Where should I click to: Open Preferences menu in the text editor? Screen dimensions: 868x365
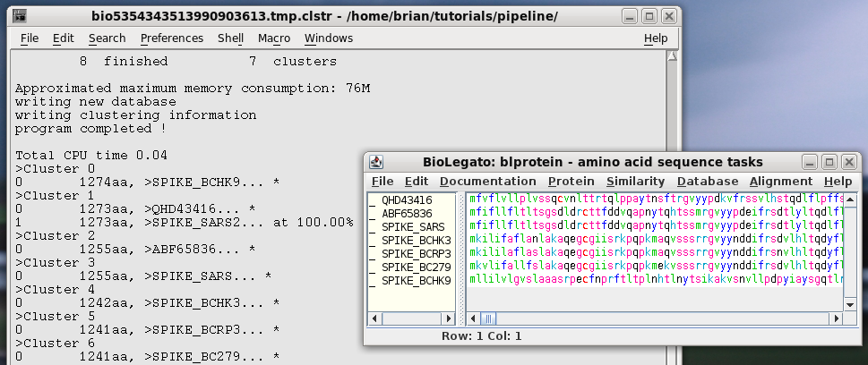(x=171, y=38)
